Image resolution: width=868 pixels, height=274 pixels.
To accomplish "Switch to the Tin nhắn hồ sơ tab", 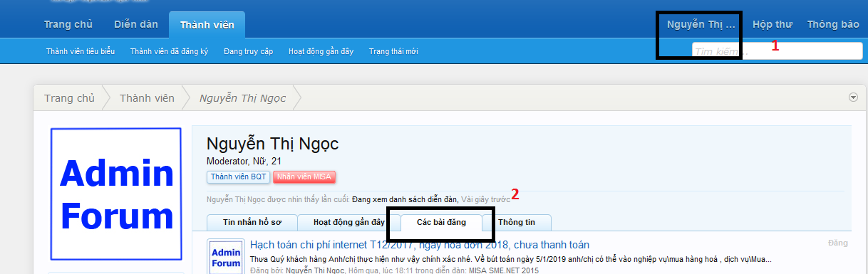I will (251, 222).
